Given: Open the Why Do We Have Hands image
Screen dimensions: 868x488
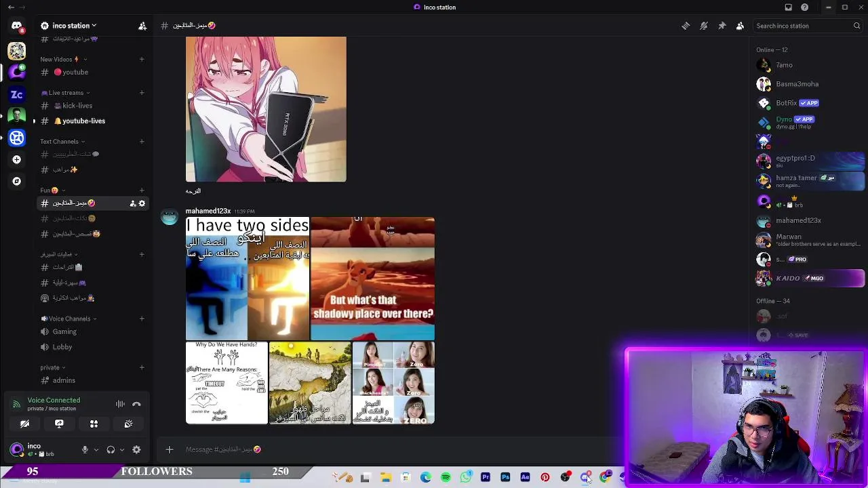Looking at the screenshot, I should point(226,383).
